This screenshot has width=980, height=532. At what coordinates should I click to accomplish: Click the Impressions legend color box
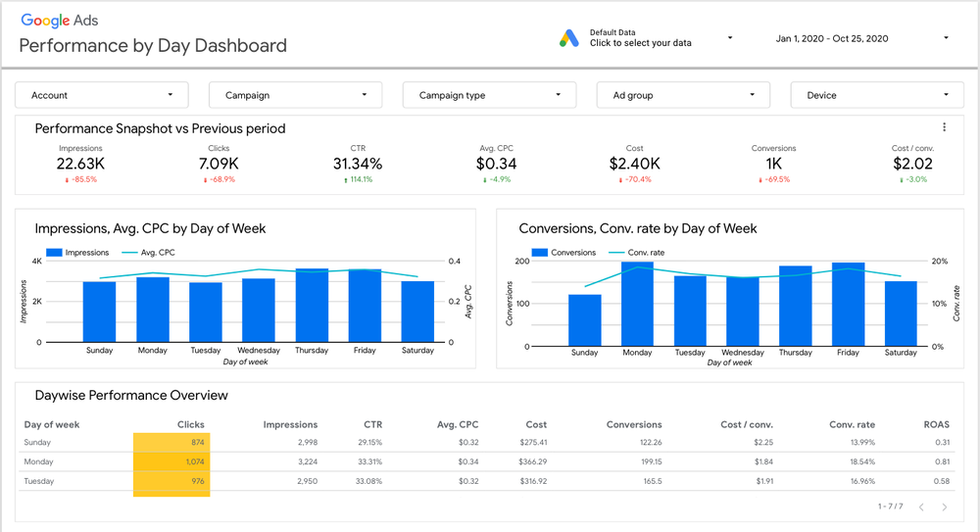56,253
